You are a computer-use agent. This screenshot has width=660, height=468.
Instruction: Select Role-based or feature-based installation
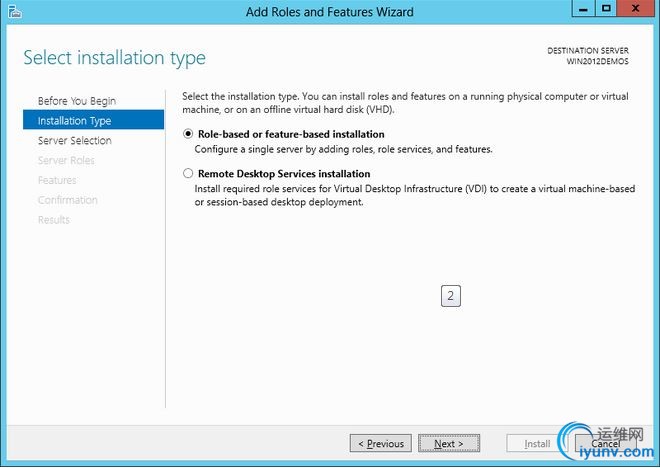tap(188, 134)
